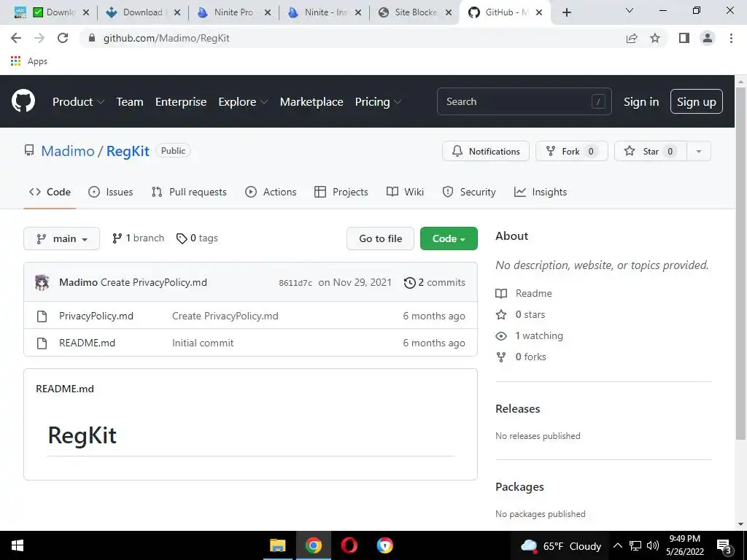Screen dimensions: 747x560
Task: Click the Notifications button
Action: (485, 151)
